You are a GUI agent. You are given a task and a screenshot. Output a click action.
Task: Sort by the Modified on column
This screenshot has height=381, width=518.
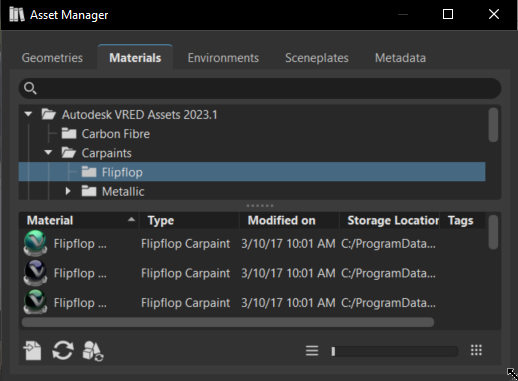click(289, 220)
